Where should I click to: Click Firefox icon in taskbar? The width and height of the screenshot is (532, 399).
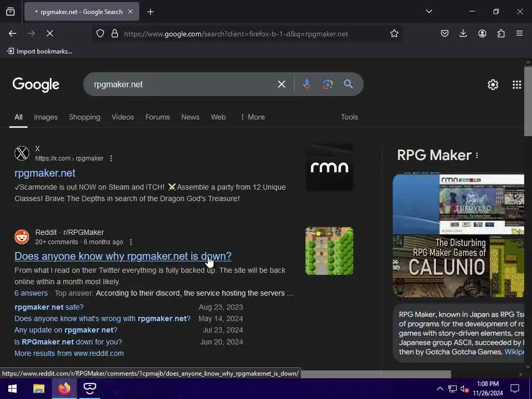pyautogui.click(x=64, y=389)
